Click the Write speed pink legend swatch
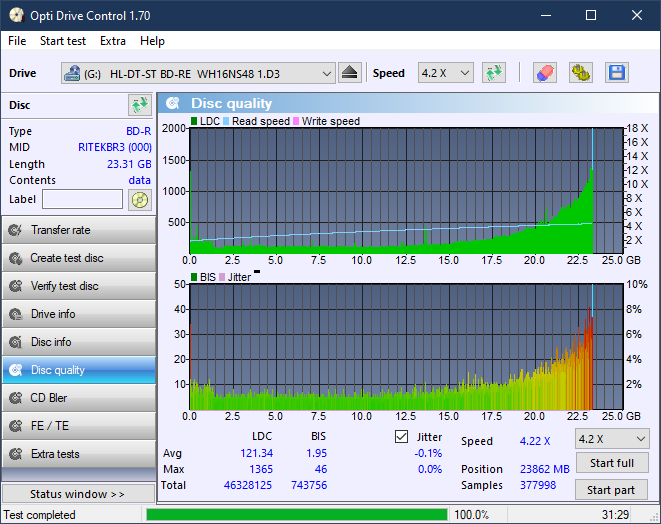Viewport: 661px width, 524px height. pos(296,121)
